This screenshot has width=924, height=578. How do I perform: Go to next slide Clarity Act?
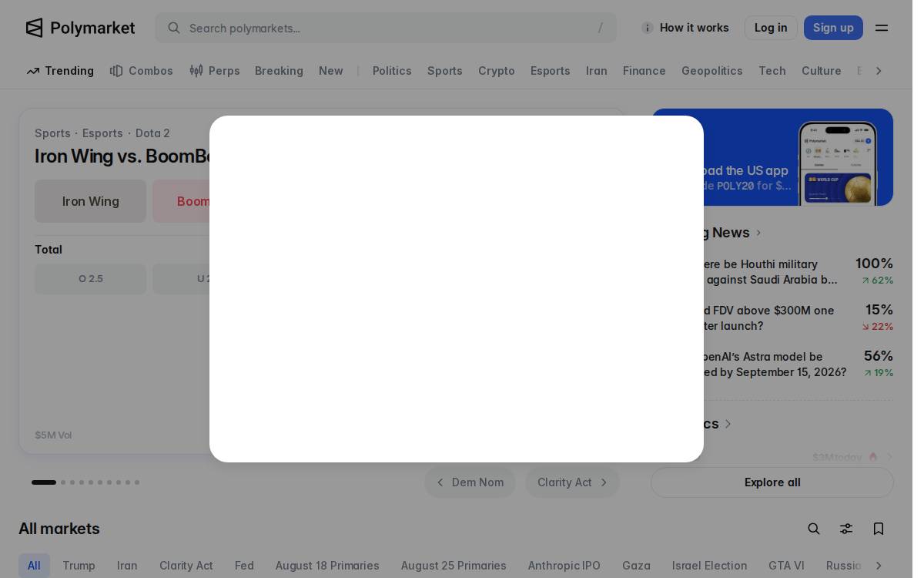(572, 482)
